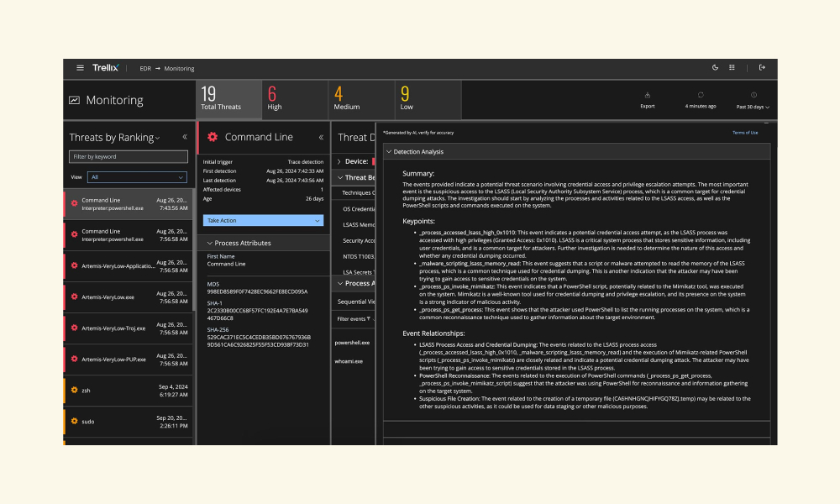Viewport: 840px width, 504px height.
Task: Open the View All dropdown
Action: (137, 177)
